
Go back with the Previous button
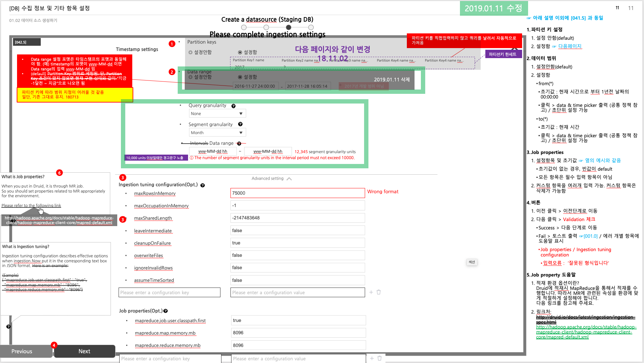[26, 351]
